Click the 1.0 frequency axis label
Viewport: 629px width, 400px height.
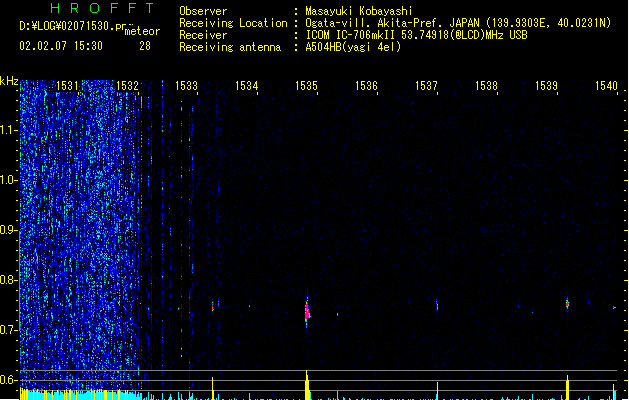8,180
